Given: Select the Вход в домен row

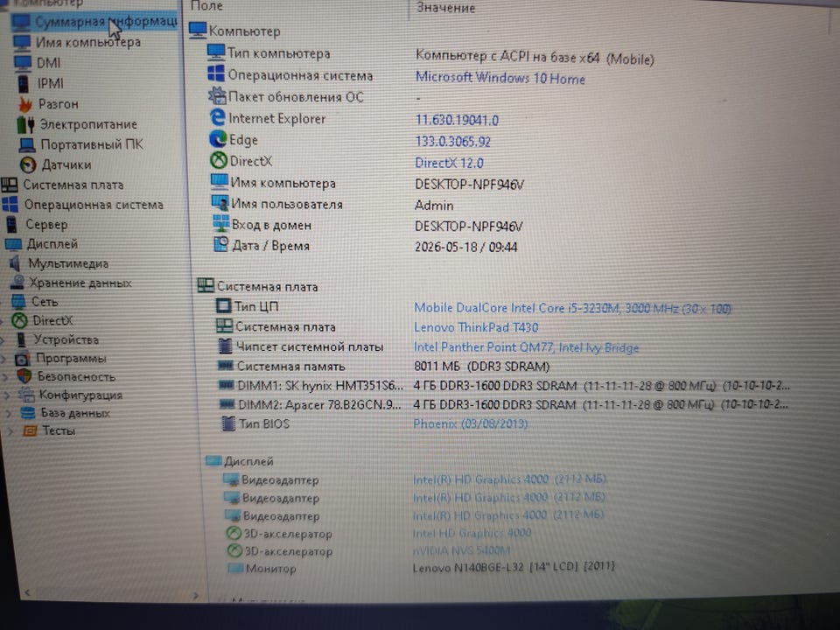Looking at the screenshot, I should (x=367, y=226).
